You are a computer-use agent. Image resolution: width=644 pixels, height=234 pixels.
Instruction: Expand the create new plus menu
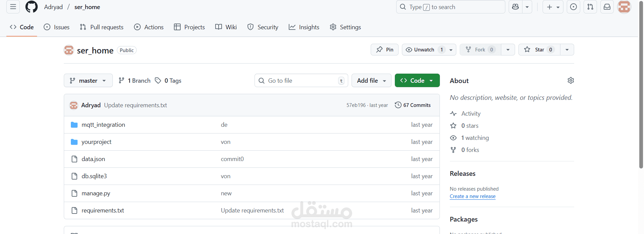[x=553, y=7]
